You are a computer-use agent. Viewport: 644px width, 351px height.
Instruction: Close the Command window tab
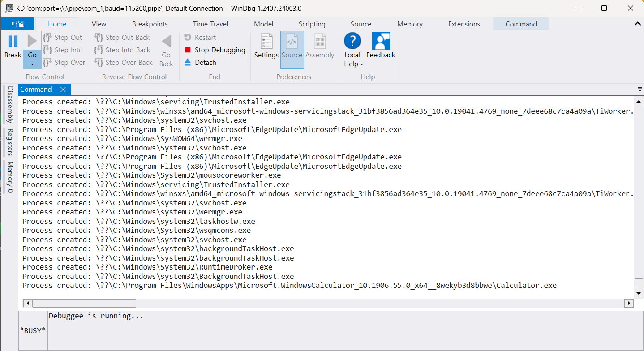tap(63, 90)
